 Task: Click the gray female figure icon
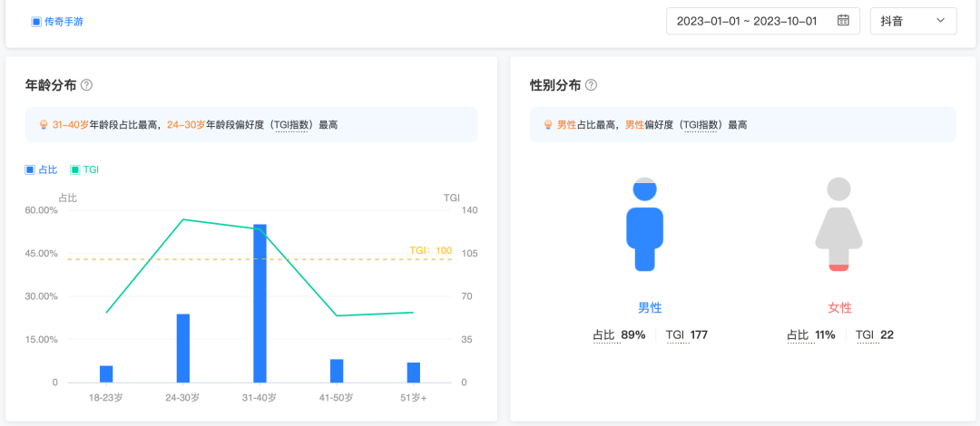click(x=838, y=225)
